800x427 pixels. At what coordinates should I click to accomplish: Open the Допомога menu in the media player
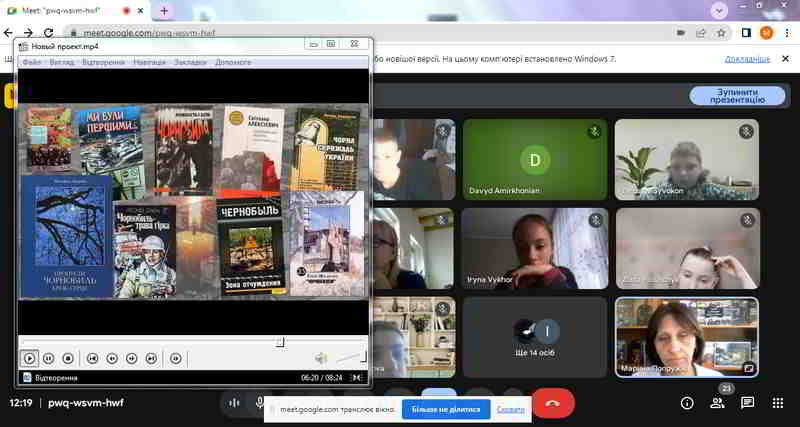tap(233, 62)
